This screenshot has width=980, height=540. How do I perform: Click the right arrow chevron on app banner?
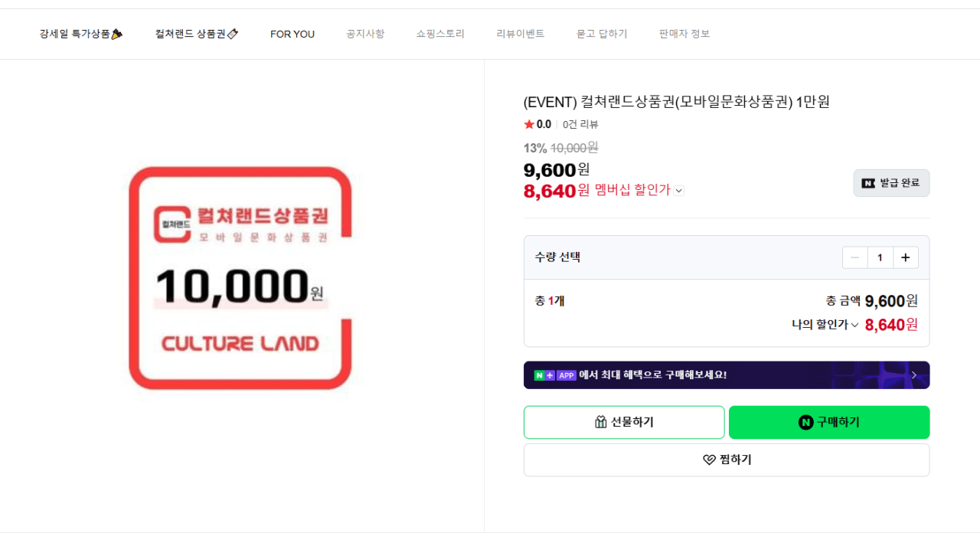(915, 375)
